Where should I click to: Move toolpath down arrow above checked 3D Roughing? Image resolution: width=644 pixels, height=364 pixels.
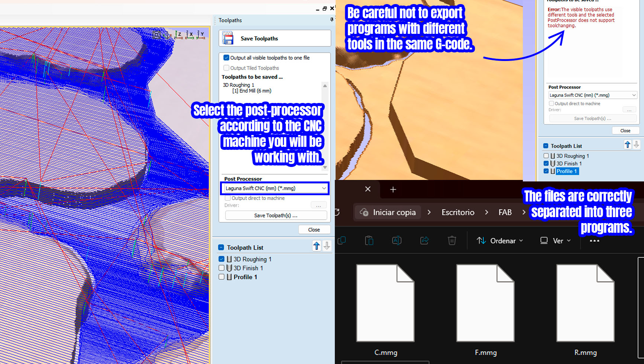click(327, 246)
